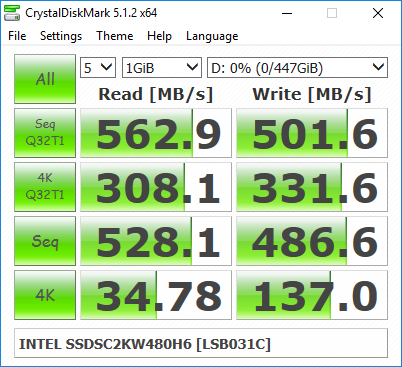Click the CrystalDiskMark app icon in title bar
This screenshot has width=402, height=367.
12,13
